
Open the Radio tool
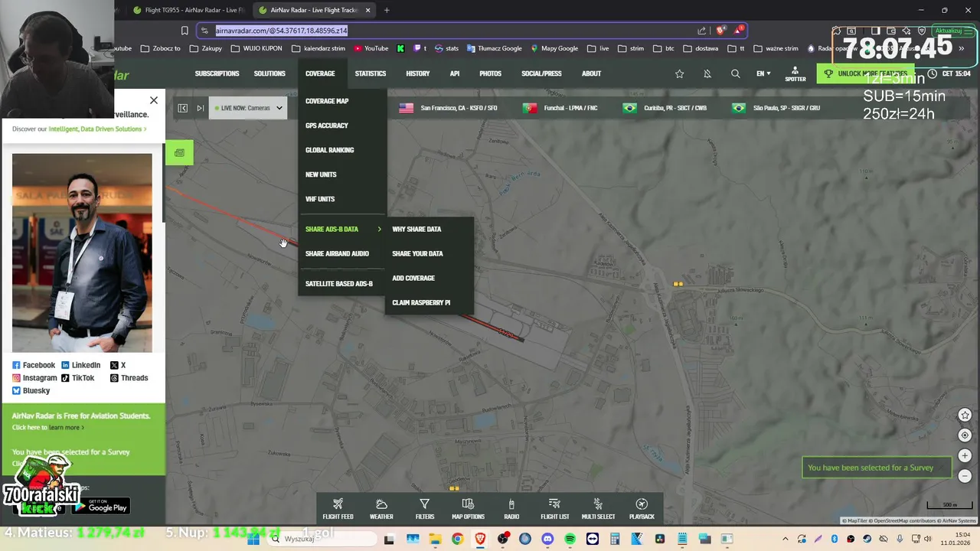coord(511,509)
